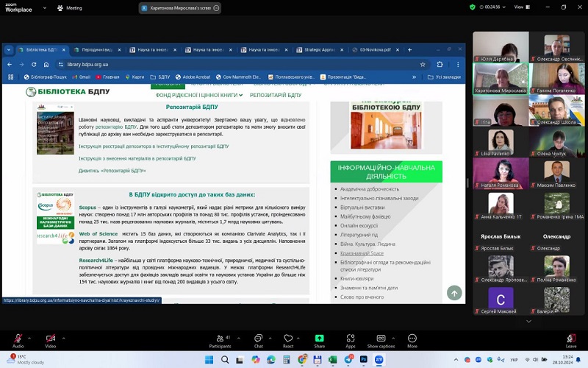Click the Meeting tab in Zoom header
588x368 pixels.
point(69,8)
